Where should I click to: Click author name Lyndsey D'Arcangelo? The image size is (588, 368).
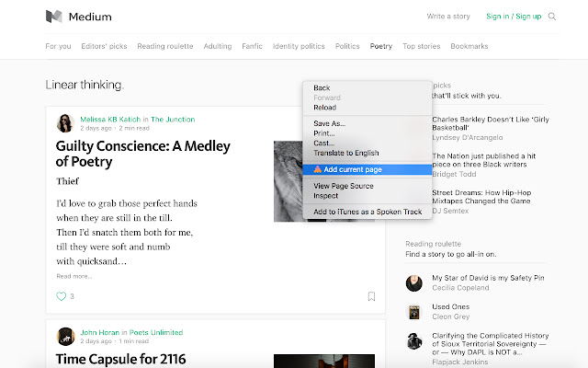point(468,137)
